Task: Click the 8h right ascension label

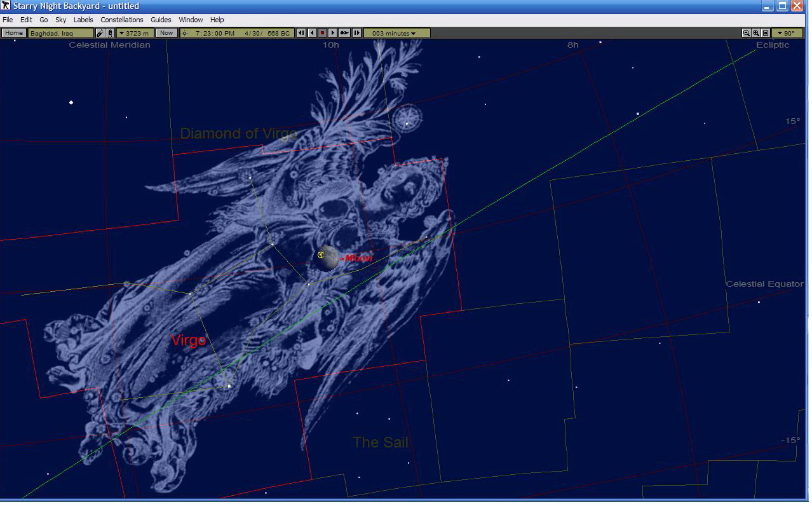Action: tap(573, 45)
